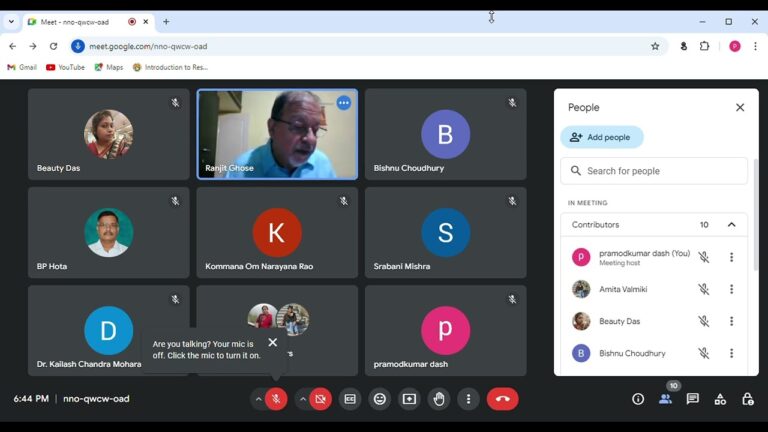Click the present screen icon
The height and width of the screenshot is (432, 768).
pos(409,399)
